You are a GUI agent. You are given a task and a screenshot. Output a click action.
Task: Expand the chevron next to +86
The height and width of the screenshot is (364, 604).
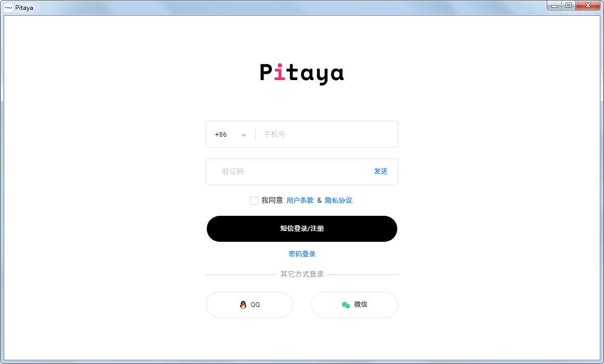tap(244, 134)
